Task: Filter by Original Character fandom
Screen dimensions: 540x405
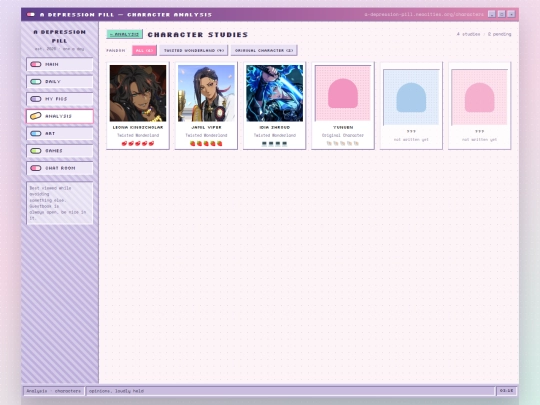Action: point(264,50)
